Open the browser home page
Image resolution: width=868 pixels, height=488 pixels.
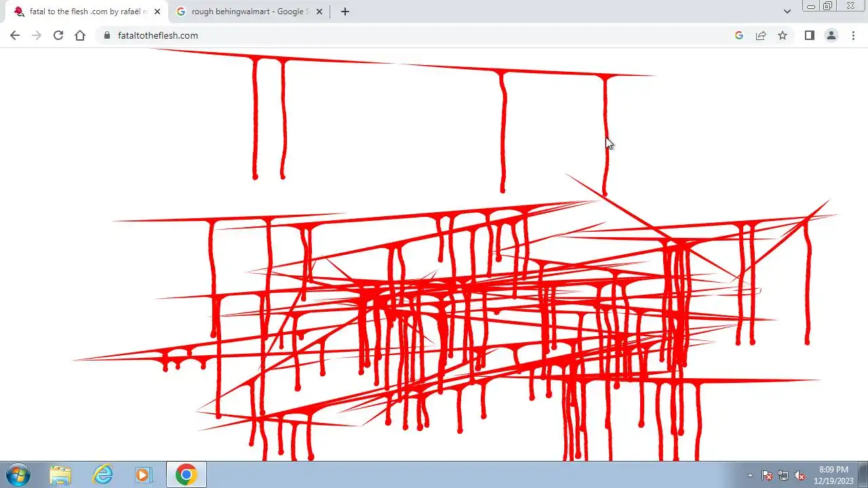[80, 35]
